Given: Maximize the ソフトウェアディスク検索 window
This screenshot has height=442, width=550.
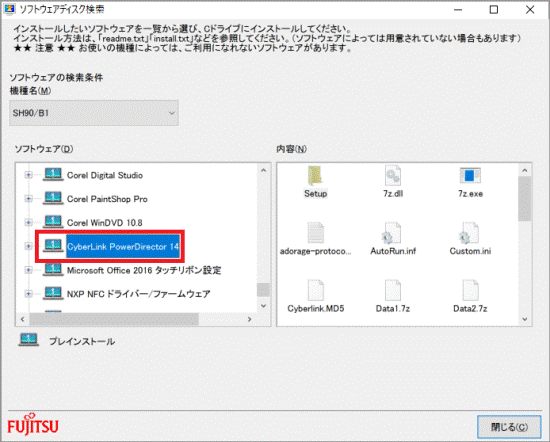Looking at the screenshot, I should pyautogui.click(x=494, y=9).
